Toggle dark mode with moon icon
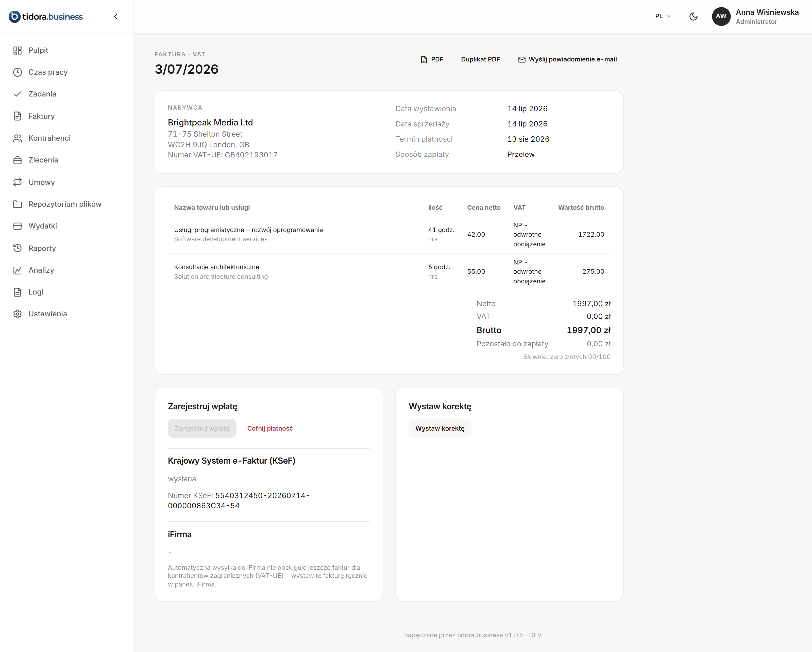The width and height of the screenshot is (812, 652). tap(693, 16)
